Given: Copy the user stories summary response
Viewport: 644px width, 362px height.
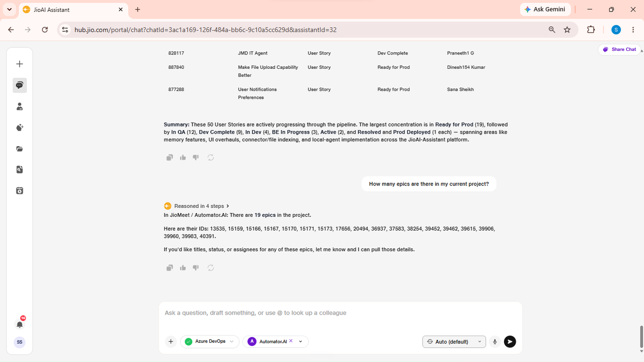Looking at the screenshot, I should pos(169,157).
